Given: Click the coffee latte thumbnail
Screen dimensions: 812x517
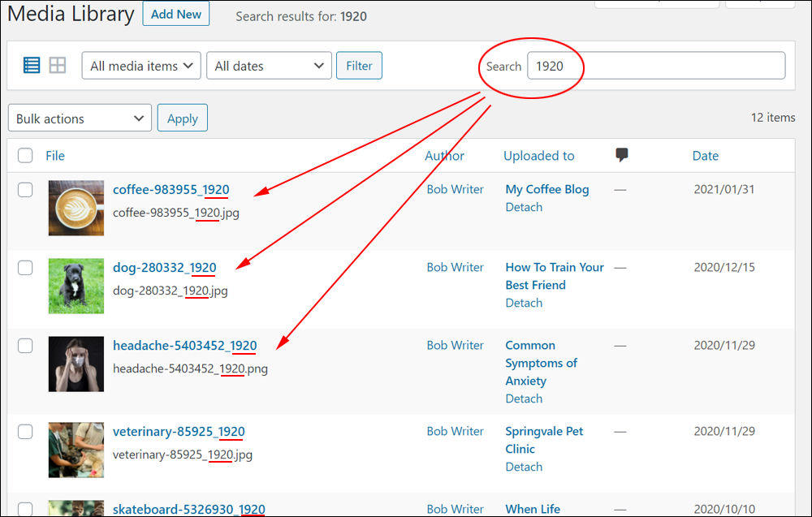Looking at the screenshot, I should (76, 208).
